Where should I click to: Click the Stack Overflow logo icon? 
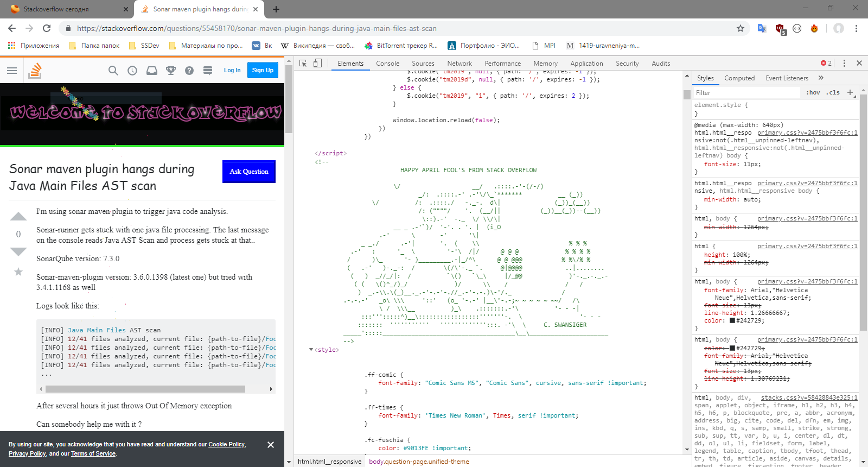[35, 71]
